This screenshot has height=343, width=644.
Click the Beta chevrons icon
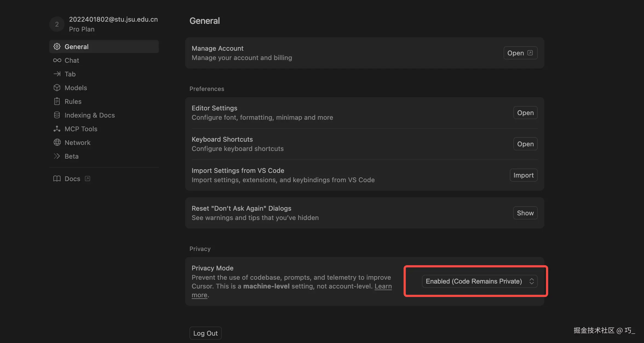pos(57,156)
